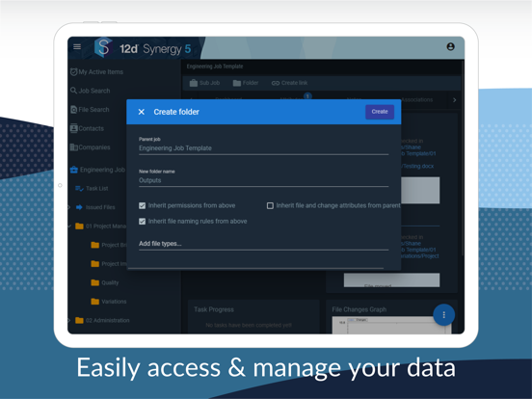Click the Variations folder icon
Screen dimensions: 532x399
pyautogui.click(x=95, y=302)
